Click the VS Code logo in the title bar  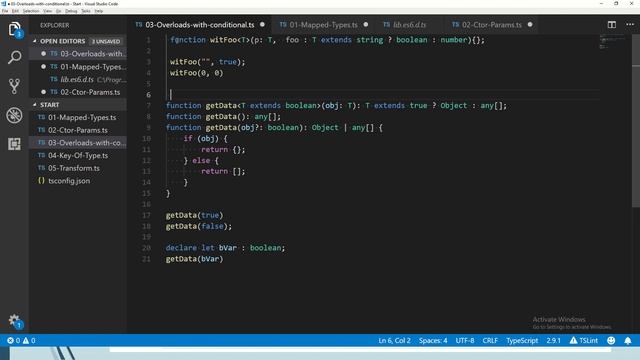pos(4,4)
